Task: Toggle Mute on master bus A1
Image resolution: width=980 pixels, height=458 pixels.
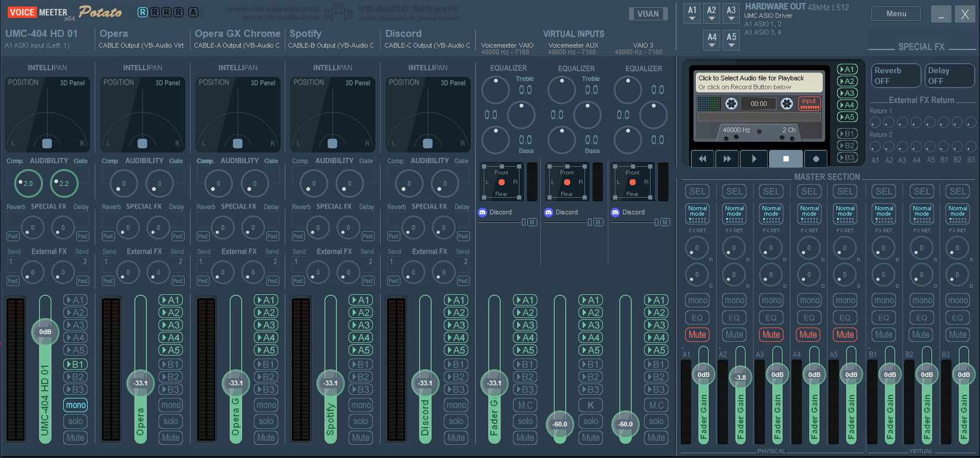Action: [x=697, y=335]
